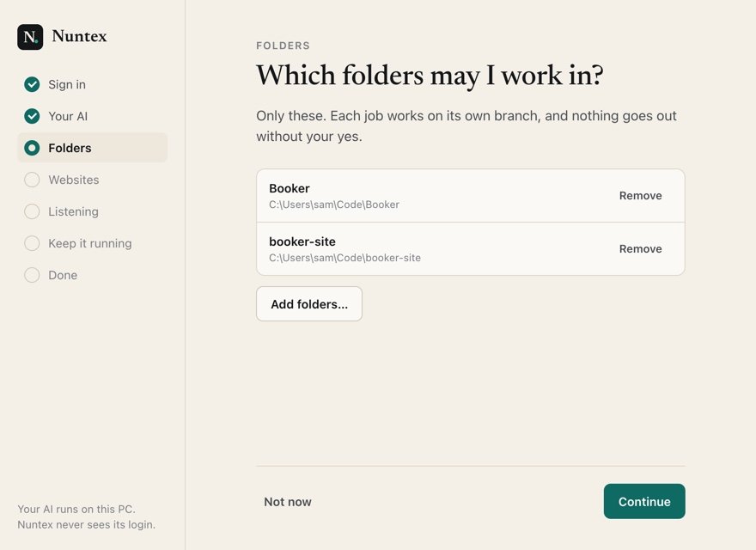Click the Add folders... button
The width and height of the screenshot is (756, 550).
pyautogui.click(x=309, y=304)
